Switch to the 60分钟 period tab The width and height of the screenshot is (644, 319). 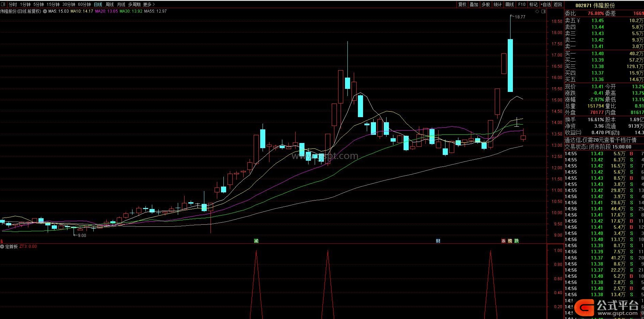84,4
